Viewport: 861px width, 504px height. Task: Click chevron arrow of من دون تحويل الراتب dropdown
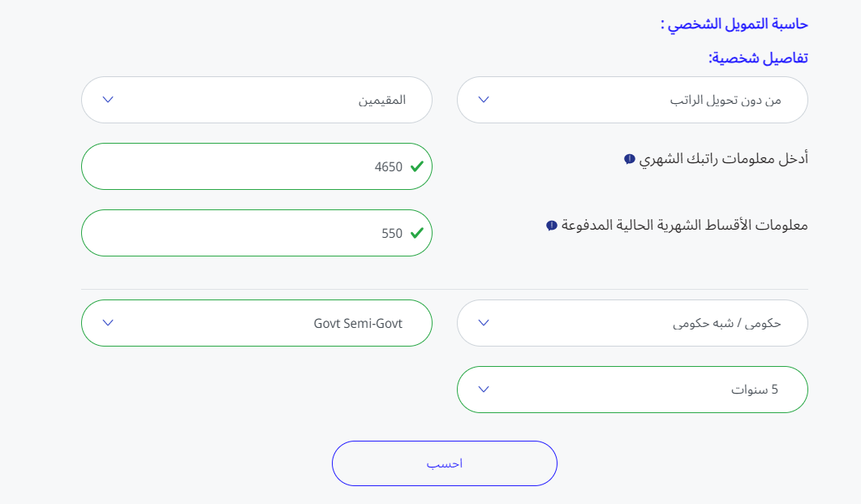(x=484, y=100)
